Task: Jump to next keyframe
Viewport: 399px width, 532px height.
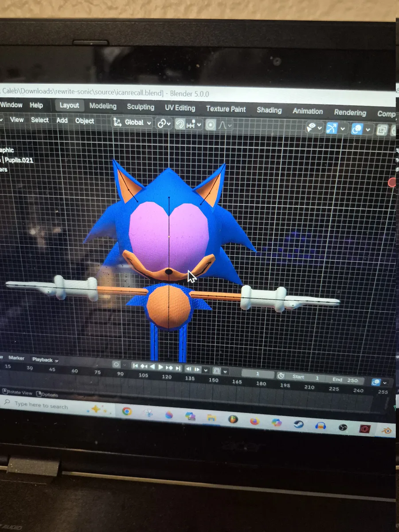Action: 169,368
